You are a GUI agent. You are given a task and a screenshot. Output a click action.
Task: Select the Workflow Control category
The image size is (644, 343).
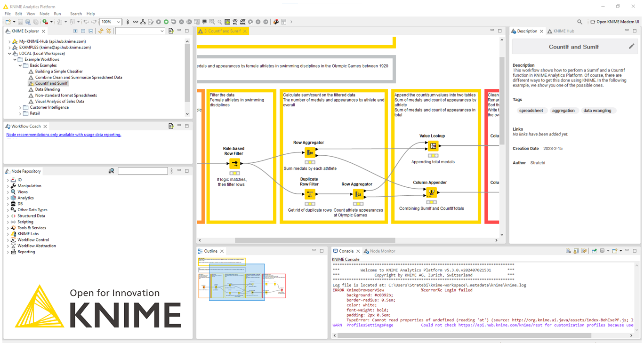[33, 240]
